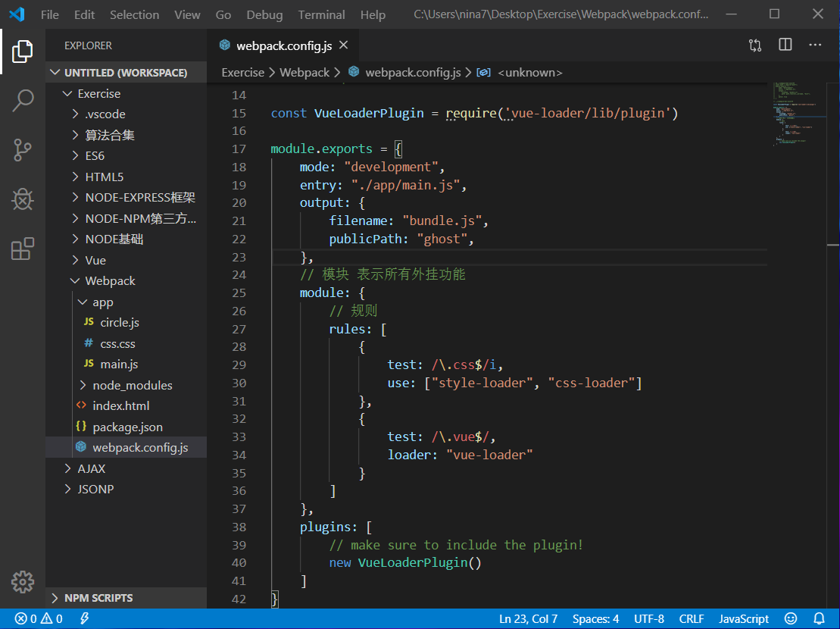
Task: Open the Extensions view icon
Action: [23, 249]
